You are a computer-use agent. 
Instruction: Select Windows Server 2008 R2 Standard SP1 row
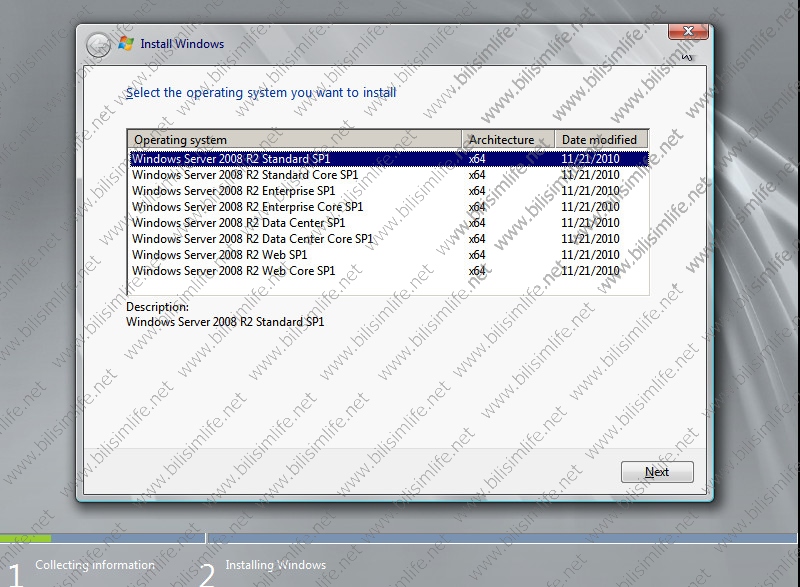point(389,159)
